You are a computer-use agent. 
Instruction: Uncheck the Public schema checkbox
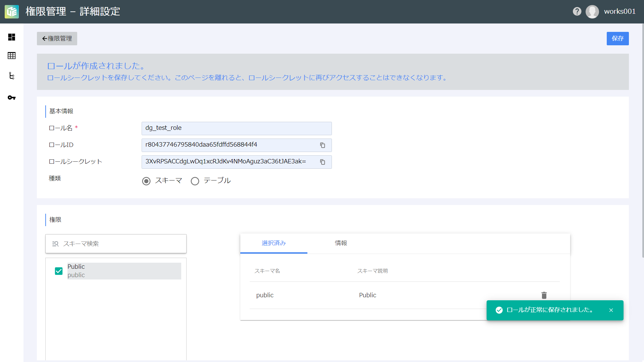click(59, 271)
